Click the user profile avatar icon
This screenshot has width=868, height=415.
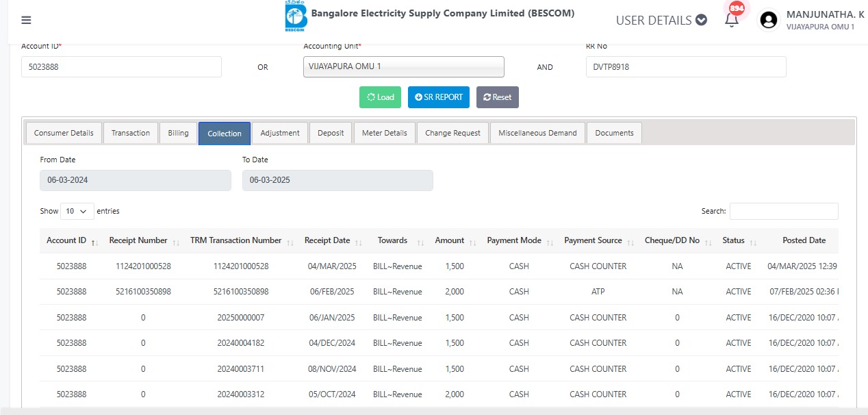pyautogui.click(x=769, y=20)
